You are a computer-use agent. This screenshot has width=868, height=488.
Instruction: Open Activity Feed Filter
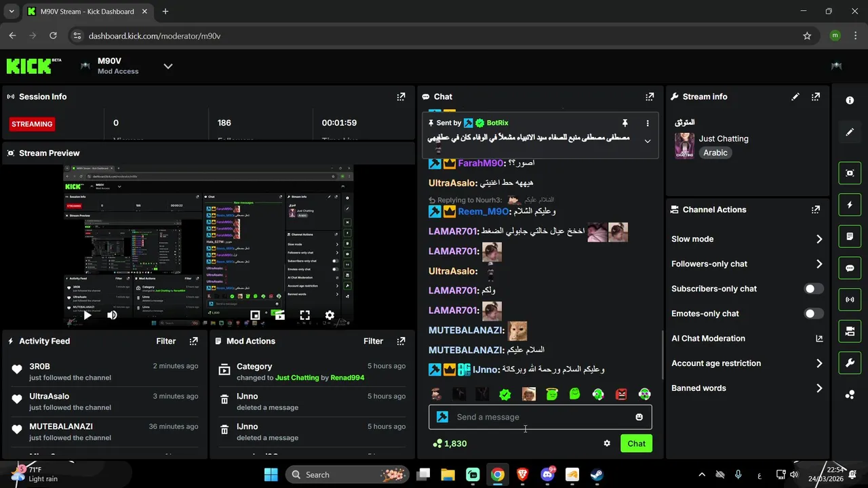pos(166,341)
